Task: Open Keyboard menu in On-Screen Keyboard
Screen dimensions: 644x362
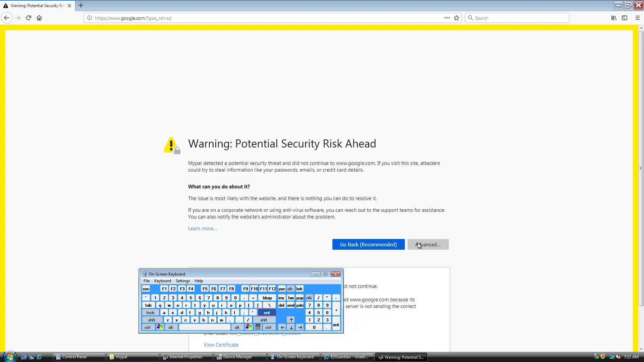Action: tap(162, 281)
